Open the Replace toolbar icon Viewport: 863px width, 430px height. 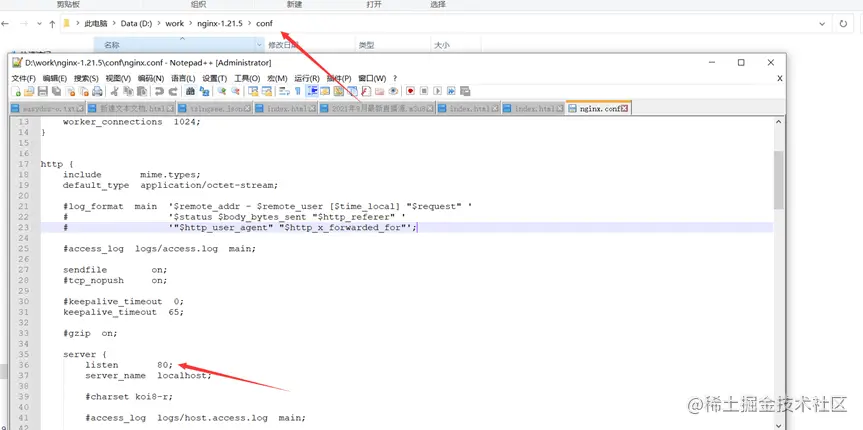(204, 91)
